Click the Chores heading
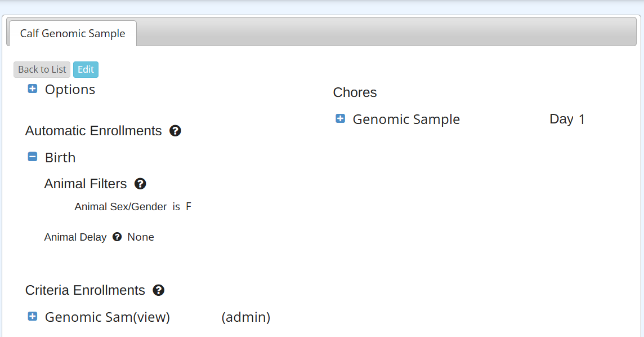The width and height of the screenshot is (644, 337). click(355, 92)
